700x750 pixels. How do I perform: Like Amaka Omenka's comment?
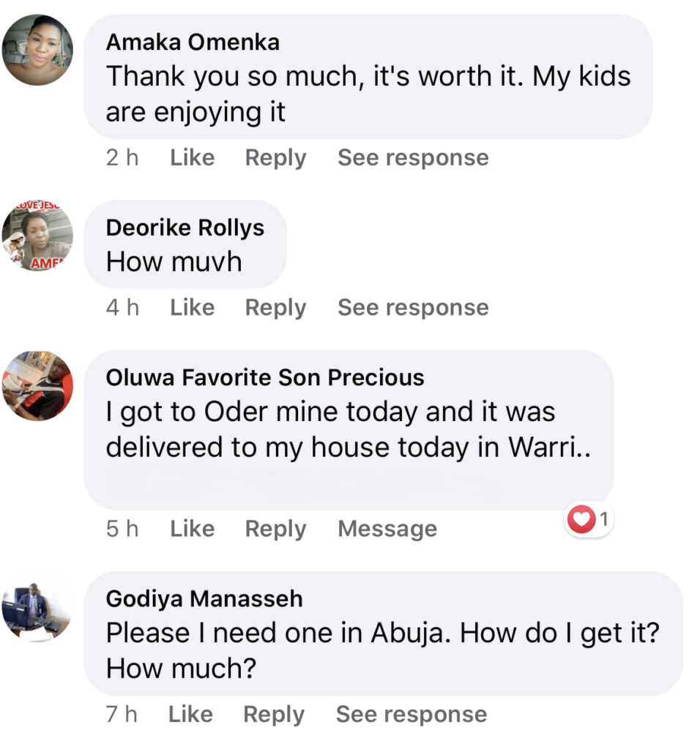pos(192,157)
